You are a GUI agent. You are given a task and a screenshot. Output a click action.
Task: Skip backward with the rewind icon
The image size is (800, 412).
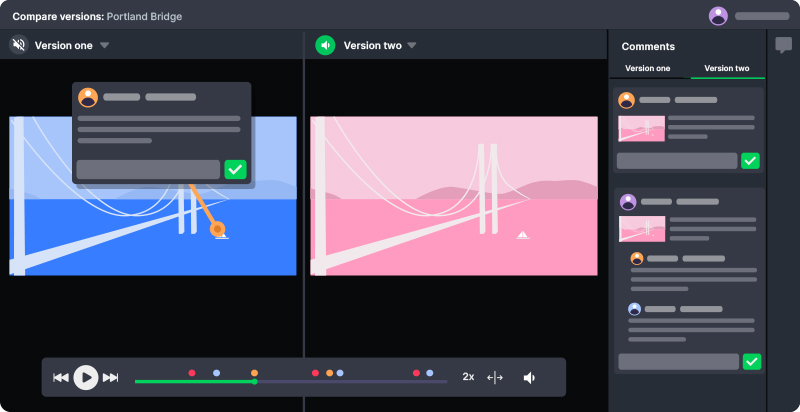point(61,377)
